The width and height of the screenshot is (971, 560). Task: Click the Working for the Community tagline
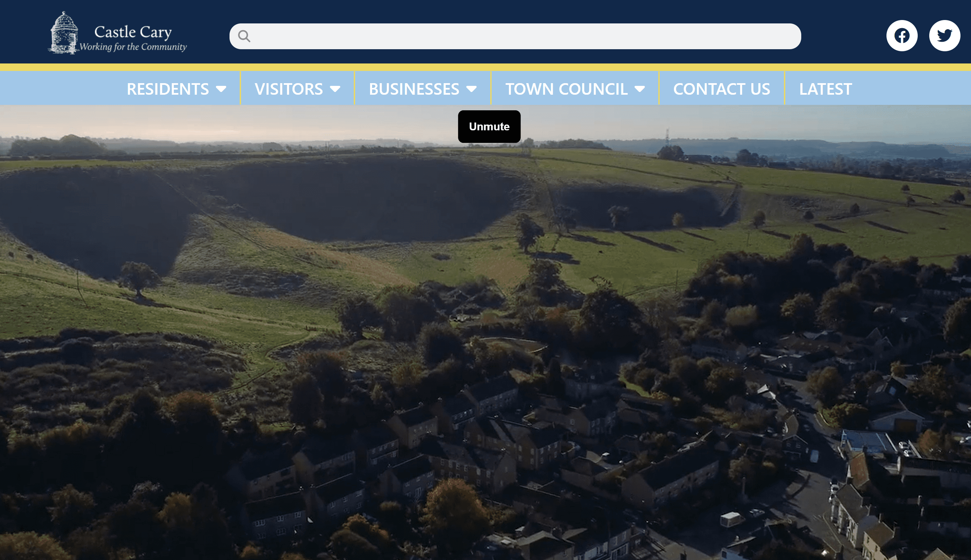[x=133, y=47]
